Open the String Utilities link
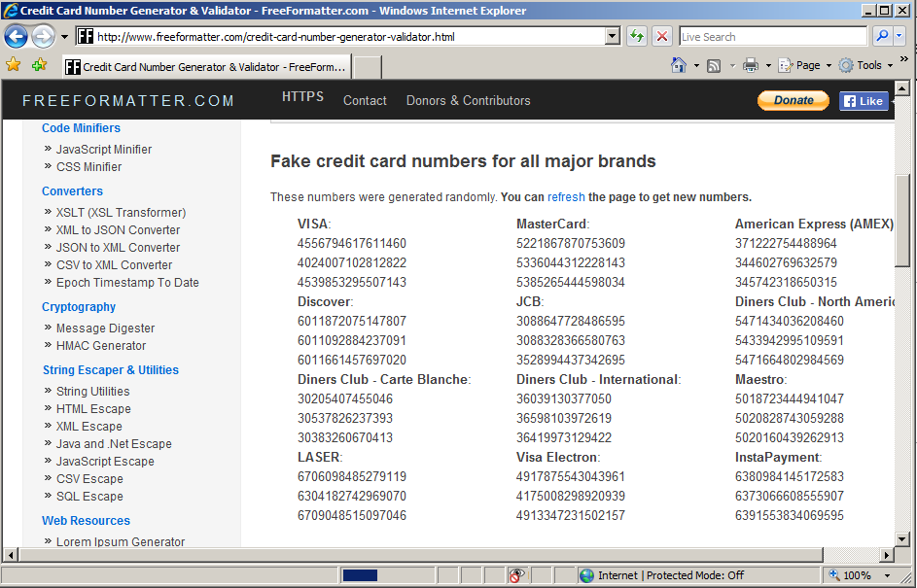This screenshot has width=917, height=588. pos(93,391)
